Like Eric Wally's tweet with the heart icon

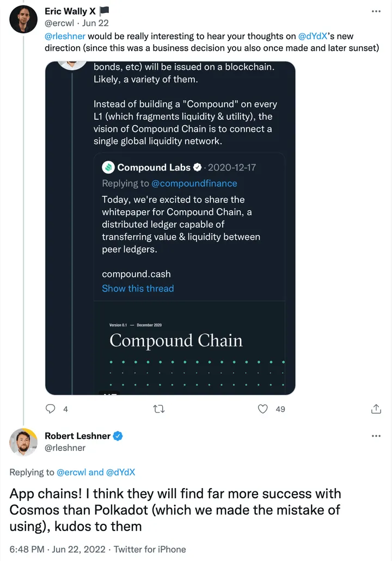point(263,408)
